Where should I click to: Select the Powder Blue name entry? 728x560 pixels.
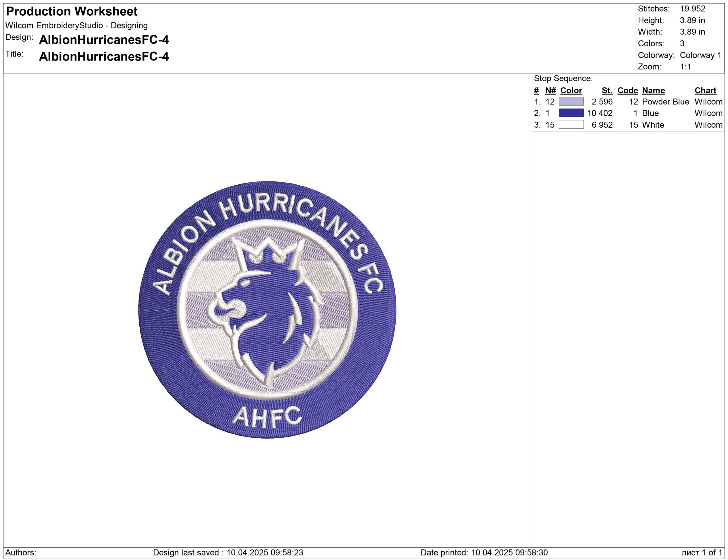665,101
